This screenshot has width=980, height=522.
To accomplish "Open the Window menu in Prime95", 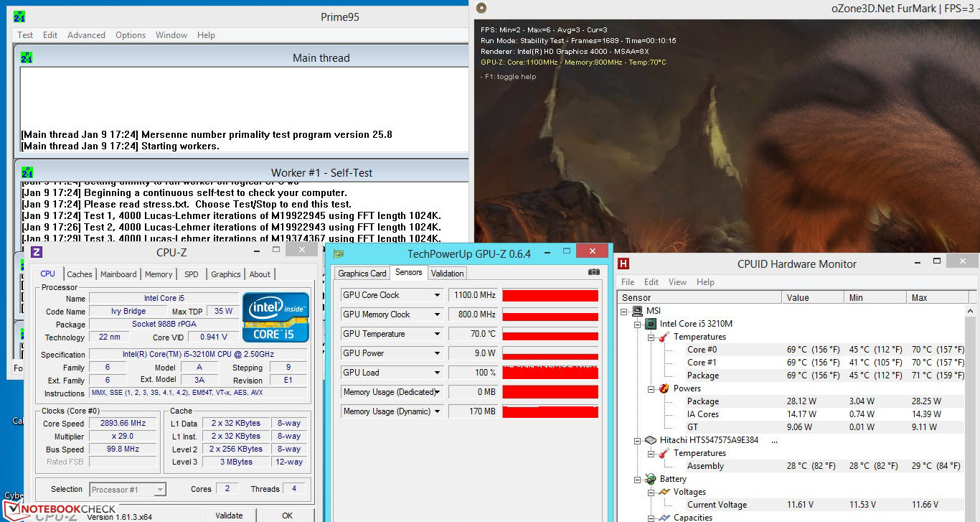I will click(171, 35).
